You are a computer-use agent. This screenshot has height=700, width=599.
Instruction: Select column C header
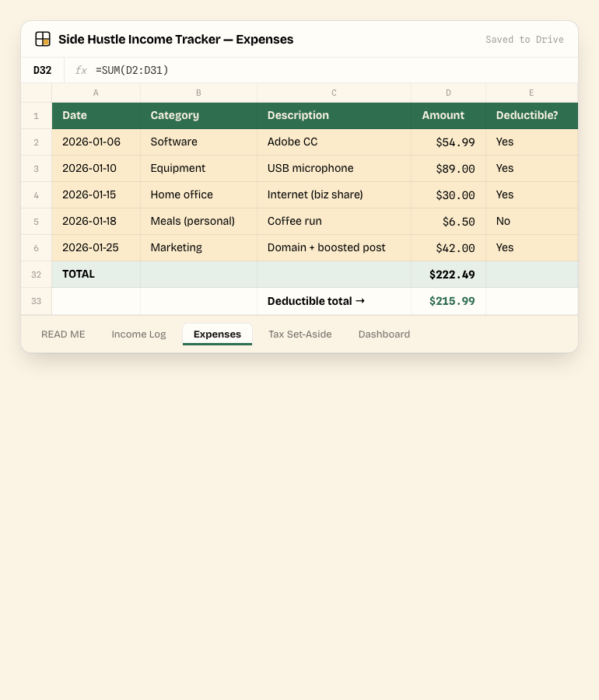(334, 93)
